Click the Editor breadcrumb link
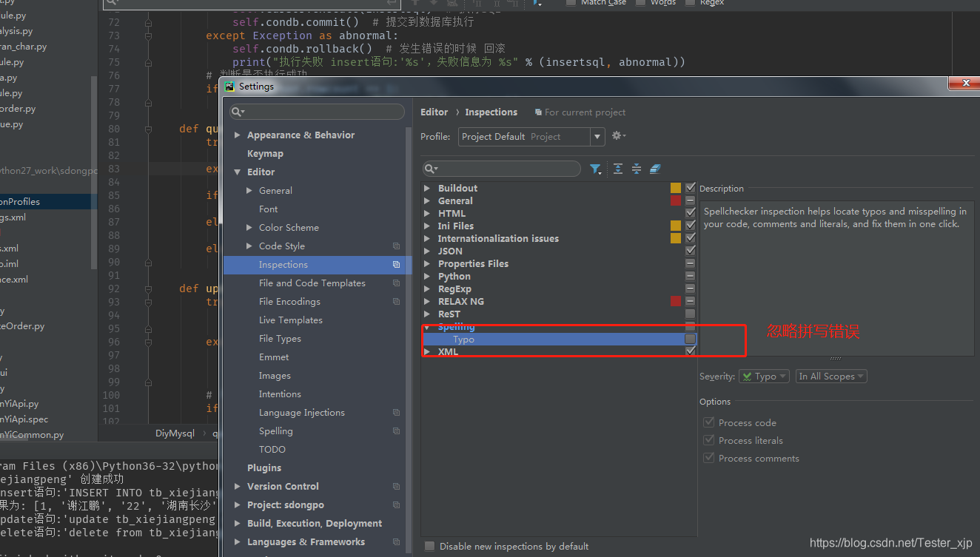 coord(434,112)
